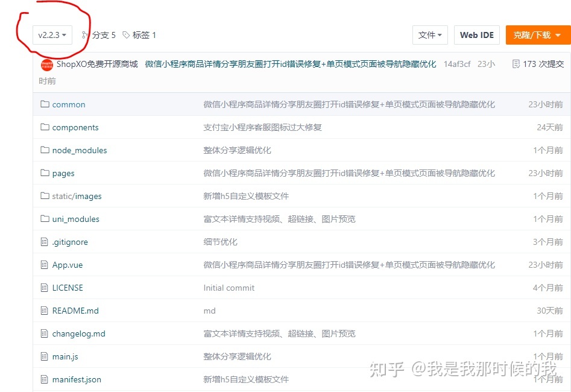Screen dimensions: 571x392
Task: Open commit hash 14af3cf
Action: (457, 64)
